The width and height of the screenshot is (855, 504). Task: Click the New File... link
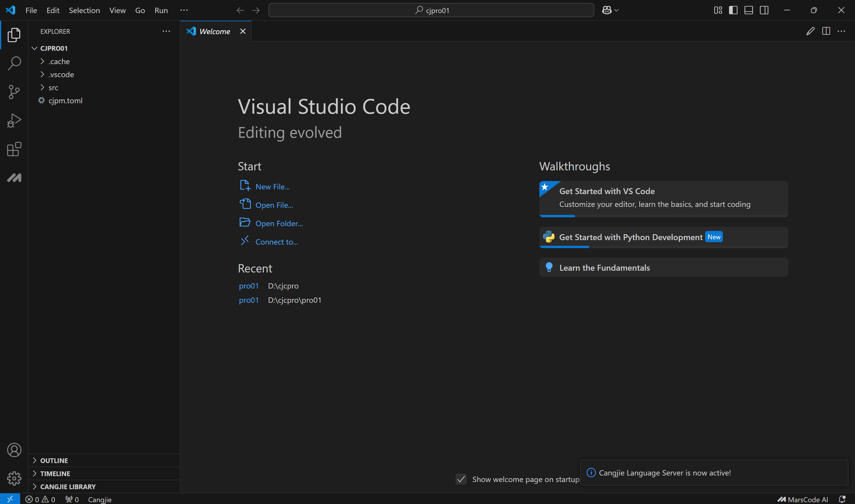273,186
